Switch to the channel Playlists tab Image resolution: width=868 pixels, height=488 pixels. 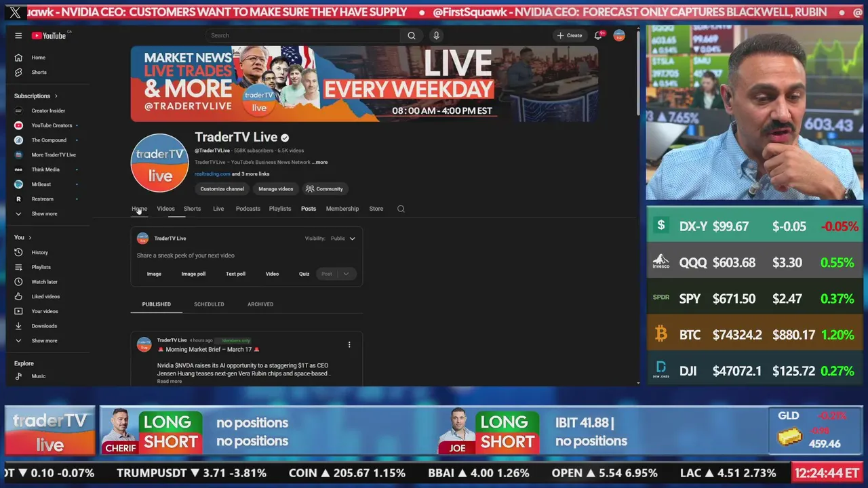280,209
